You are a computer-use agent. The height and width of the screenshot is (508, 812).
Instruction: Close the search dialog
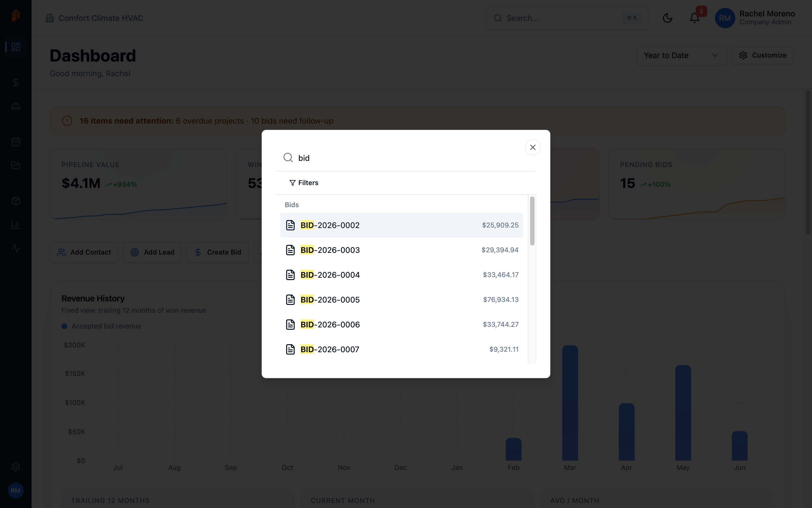pyautogui.click(x=533, y=147)
